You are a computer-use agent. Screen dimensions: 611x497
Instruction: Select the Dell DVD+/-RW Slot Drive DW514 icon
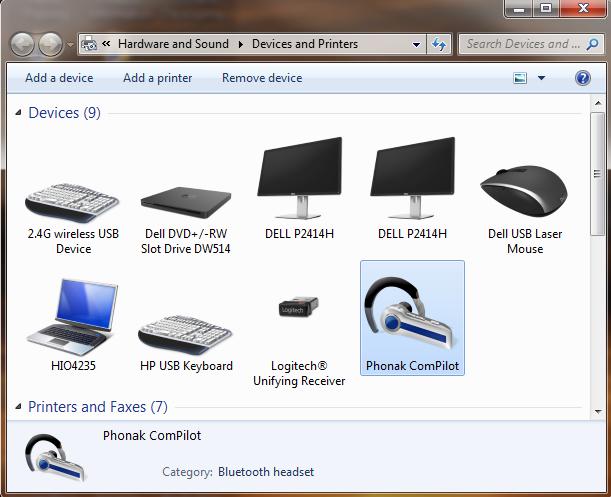click(x=186, y=202)
